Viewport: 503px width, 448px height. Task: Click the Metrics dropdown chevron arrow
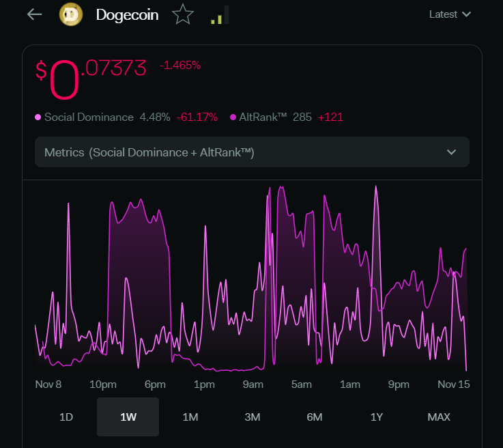tap(451, 152)
